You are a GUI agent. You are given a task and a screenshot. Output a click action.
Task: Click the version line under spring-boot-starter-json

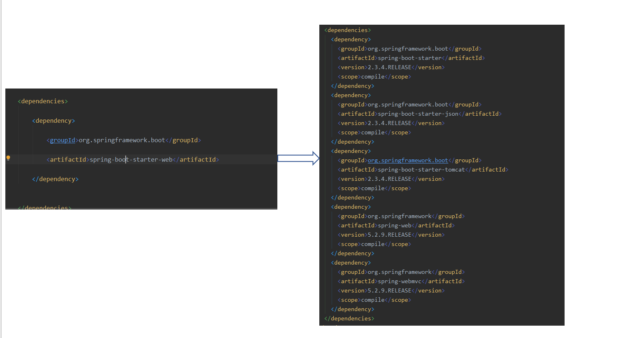[x=391, y=123]
